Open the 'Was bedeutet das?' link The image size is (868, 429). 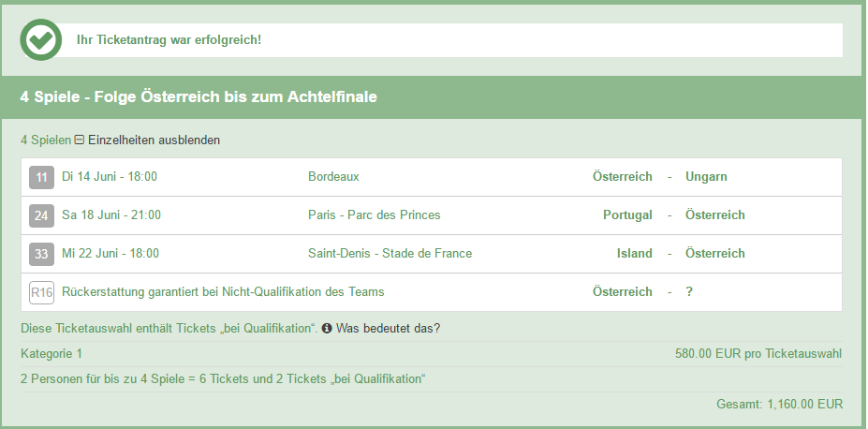click(388, 328)
